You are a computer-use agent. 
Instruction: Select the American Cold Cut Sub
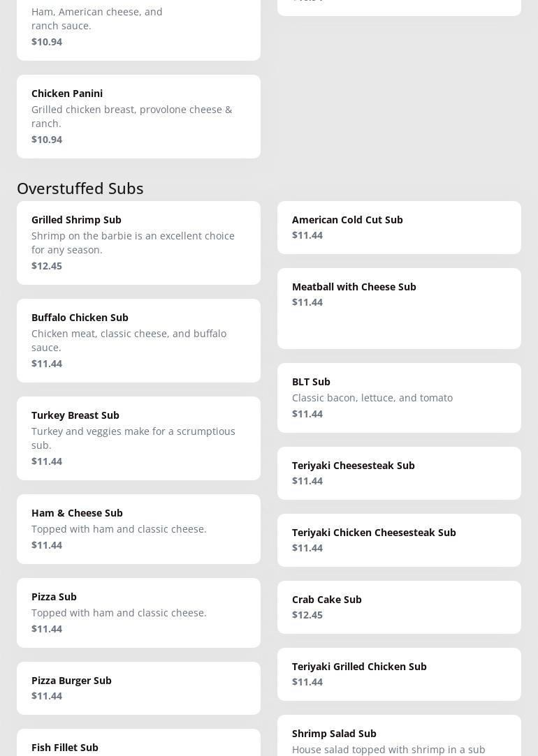[399, 227]
